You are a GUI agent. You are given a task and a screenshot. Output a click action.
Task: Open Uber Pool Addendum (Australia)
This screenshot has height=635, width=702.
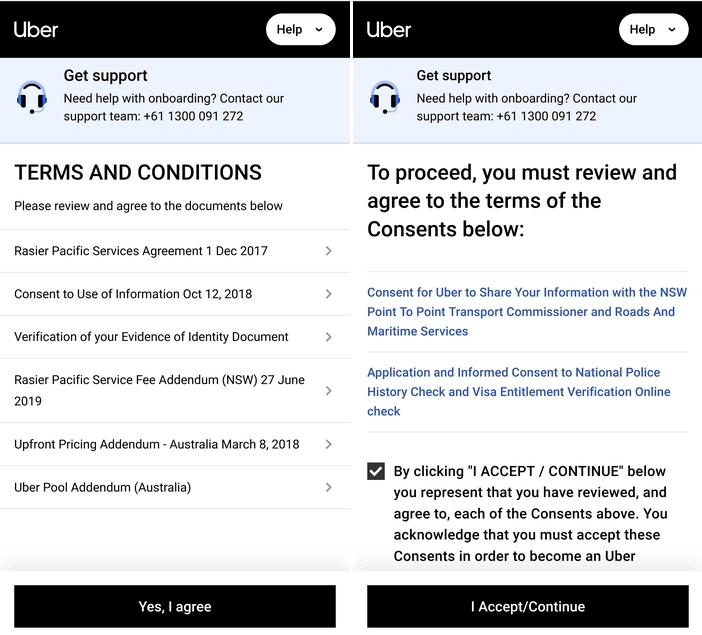click(175, 487)
